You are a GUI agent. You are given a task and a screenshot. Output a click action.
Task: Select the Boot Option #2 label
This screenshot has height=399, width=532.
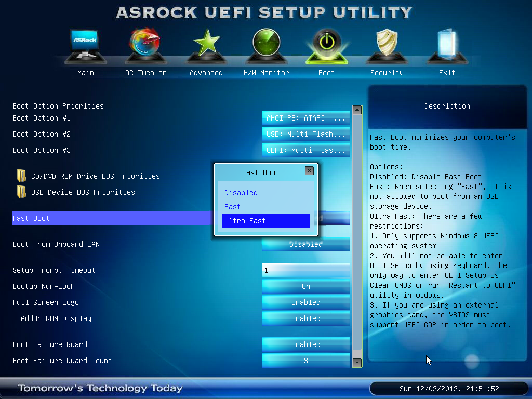(x=42, y=134)
